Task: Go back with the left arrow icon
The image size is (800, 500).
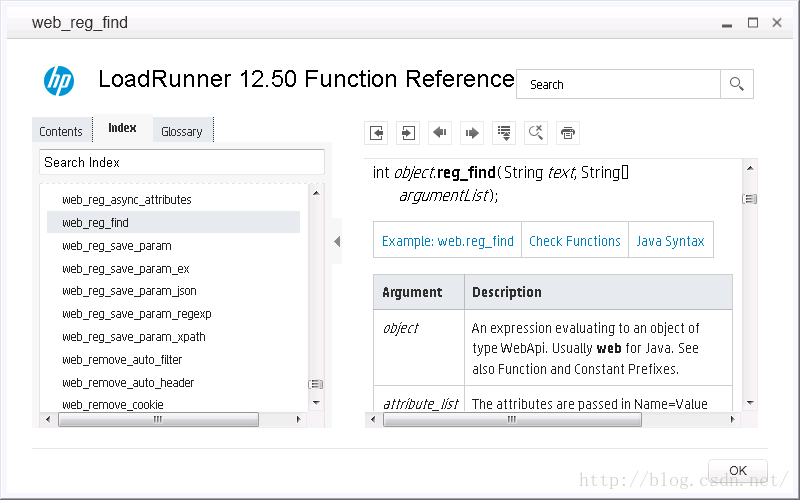Action: coord(440,133)
